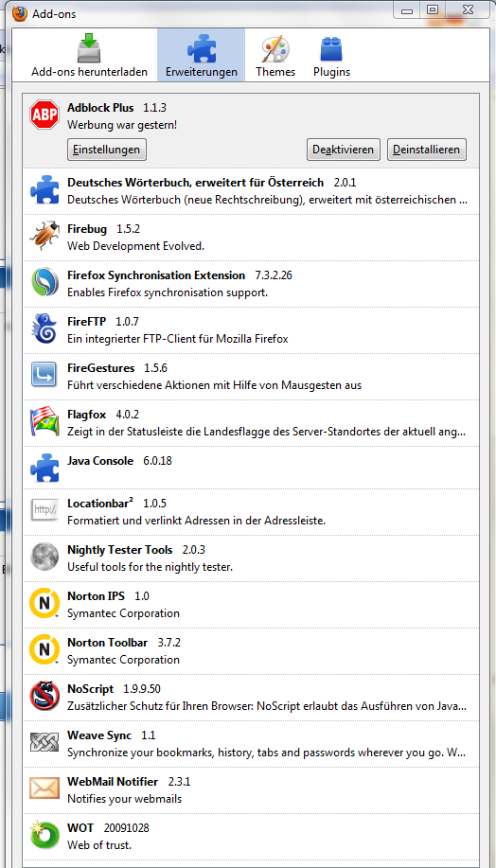Select the FireGestures arrow icon
Screen dimensions: 496x868
click(44, 376)
